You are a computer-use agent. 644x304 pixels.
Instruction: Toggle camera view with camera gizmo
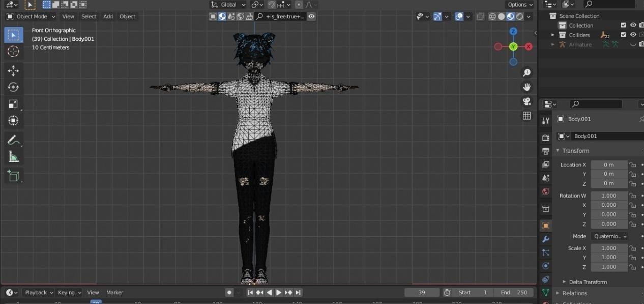click(527, 101)
